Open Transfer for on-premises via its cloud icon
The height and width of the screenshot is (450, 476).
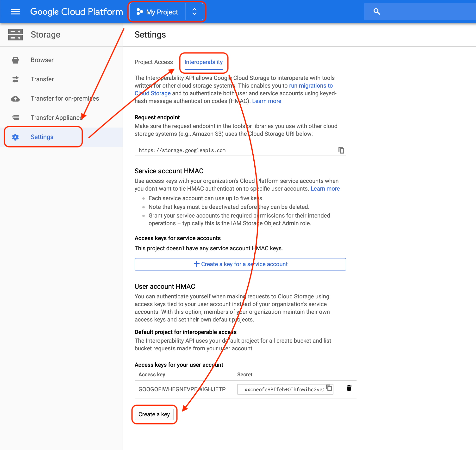tap(15, 98)
